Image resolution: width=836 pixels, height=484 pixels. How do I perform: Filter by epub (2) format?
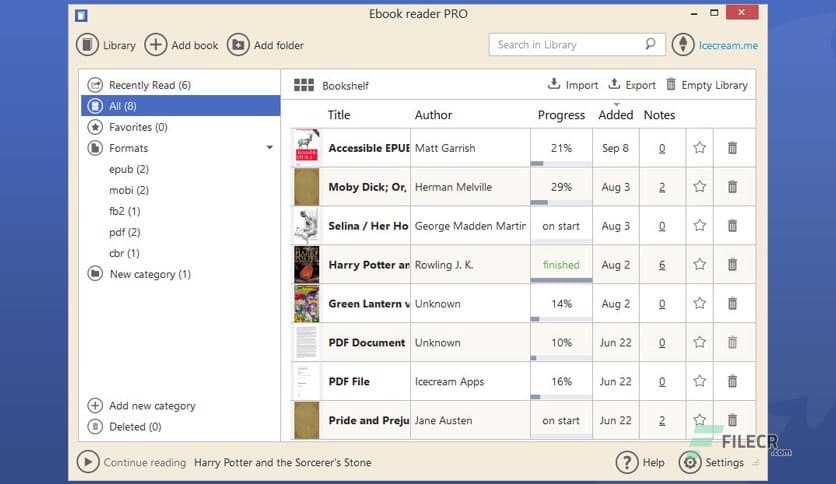click(x=128, y=169)
